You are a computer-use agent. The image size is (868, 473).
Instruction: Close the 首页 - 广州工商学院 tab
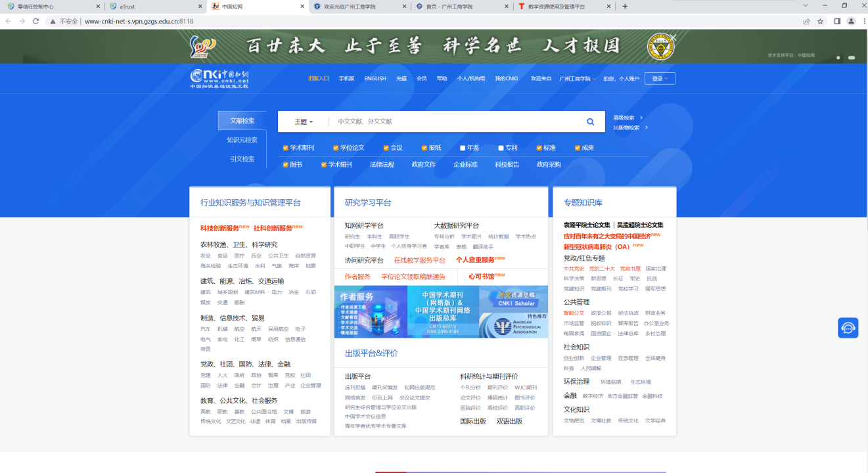tap(507, 6)
